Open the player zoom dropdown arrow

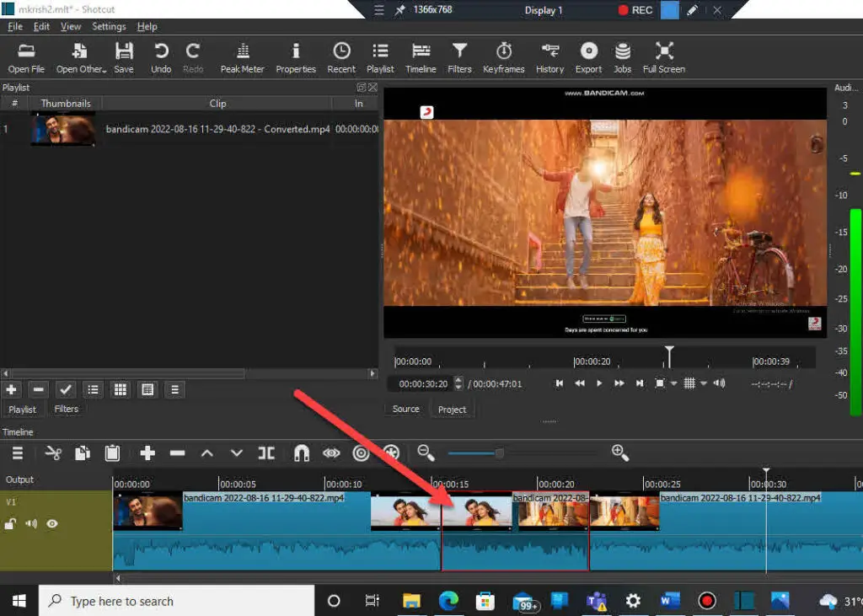pyautogui.click(x=673, y=383)
